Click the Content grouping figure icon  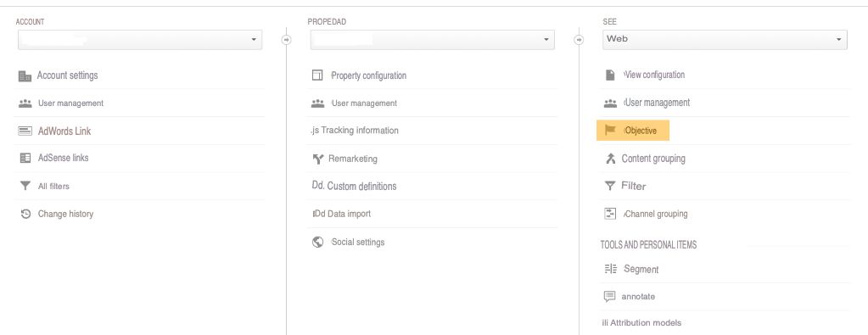pos(610,159)
